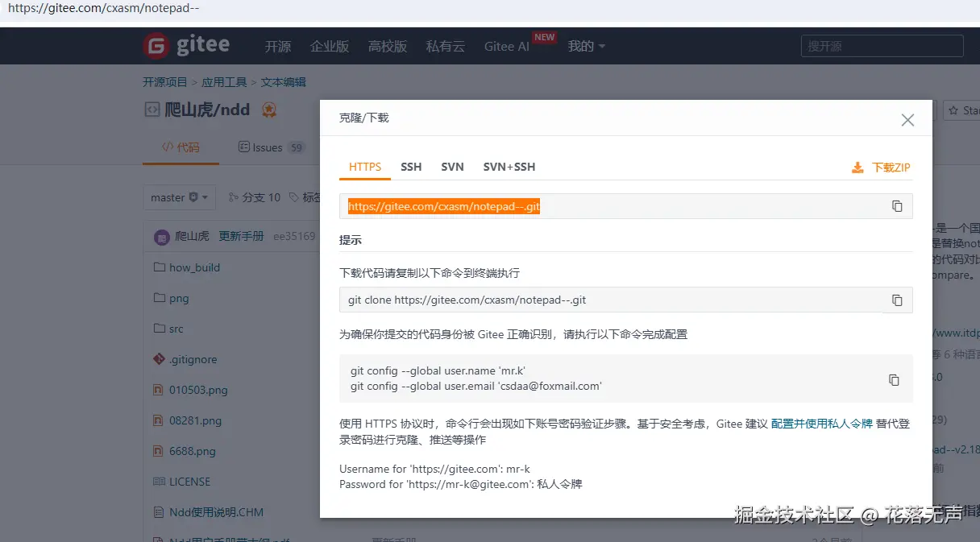Close the clone/download dialog
The height and width of the screenshot is (542, 980).
tap(907, 120)
